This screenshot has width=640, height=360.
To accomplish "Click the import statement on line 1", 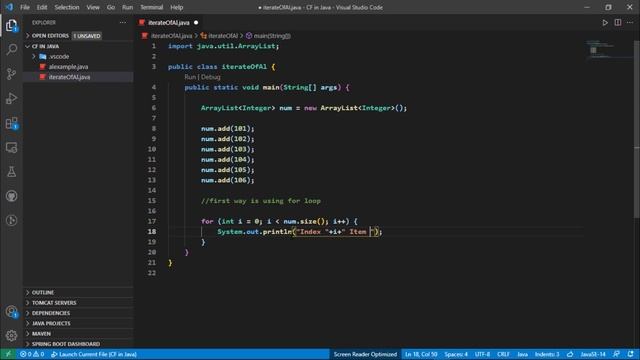I will tap(223, 46).
